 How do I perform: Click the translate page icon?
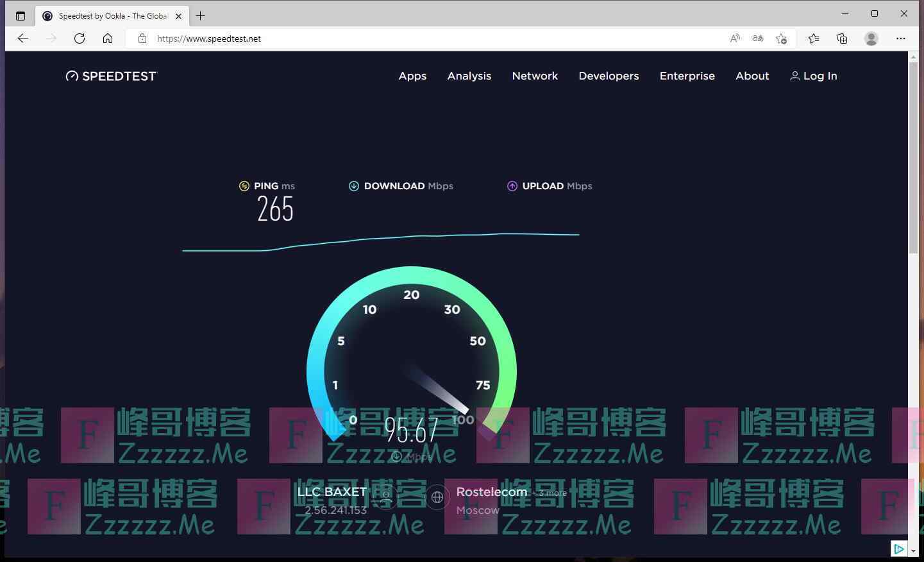point(758,38)
